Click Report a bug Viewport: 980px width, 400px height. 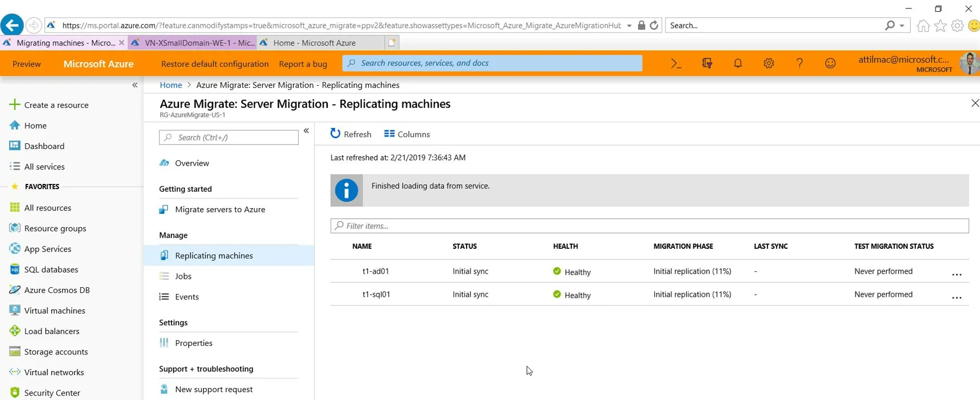tap(303, 64)
